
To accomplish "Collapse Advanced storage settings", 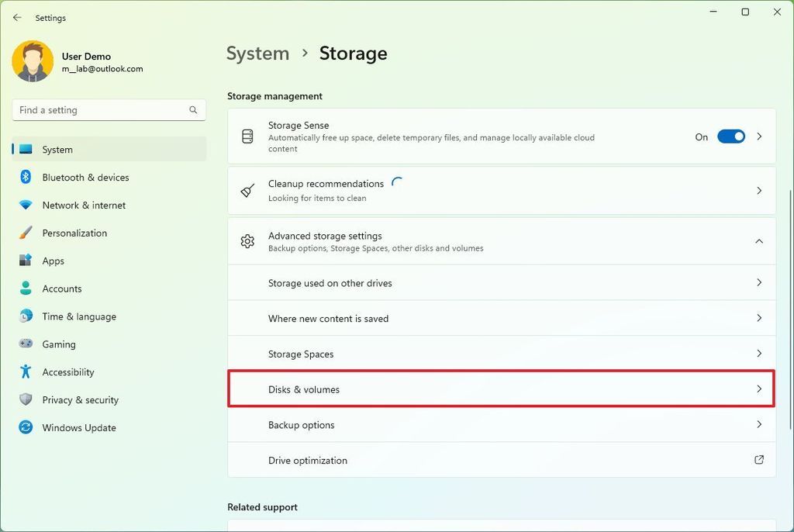I will [x=759, y=241].
